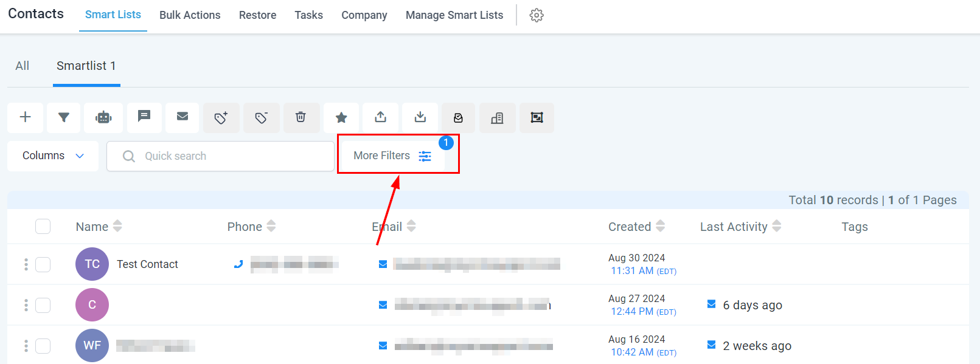The height and width of the screenshot is (364, 980).
Task: Click 2 weeks ago activity text
Action: 757,346
